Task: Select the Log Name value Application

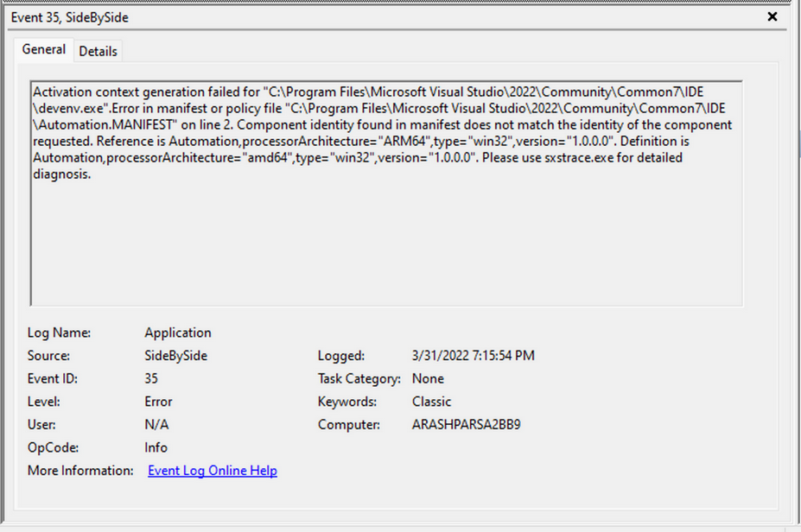Action: tap(177, 332)
